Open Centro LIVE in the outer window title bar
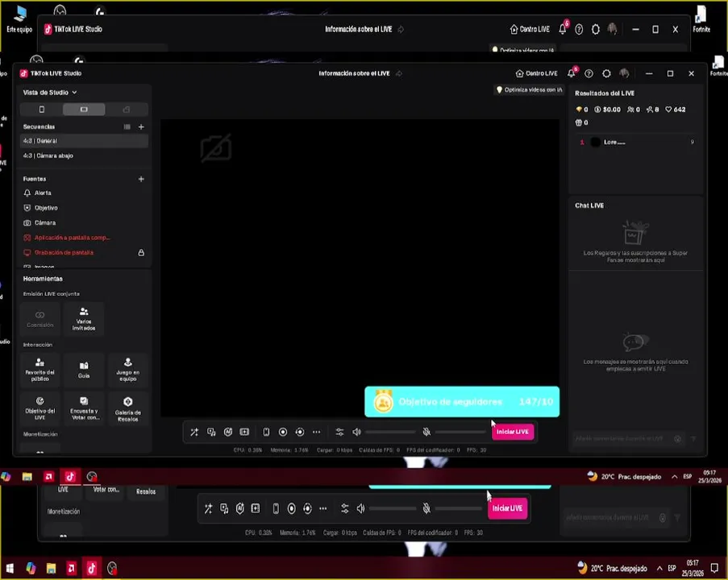 click(x=530, y=29)
